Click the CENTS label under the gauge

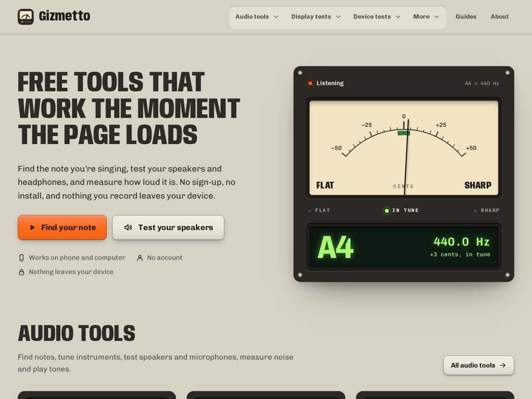(403, 186)
